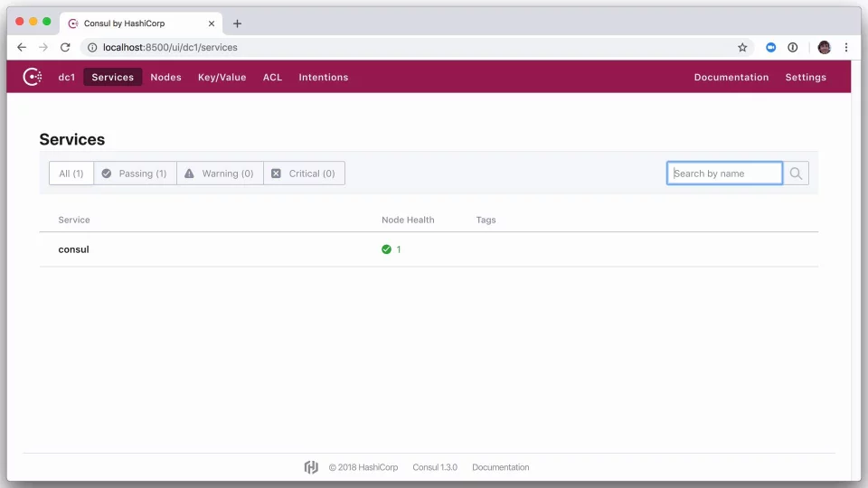Screen dimensions: 868x488
Task: Click the Consul logo in header
Action: 33,76
